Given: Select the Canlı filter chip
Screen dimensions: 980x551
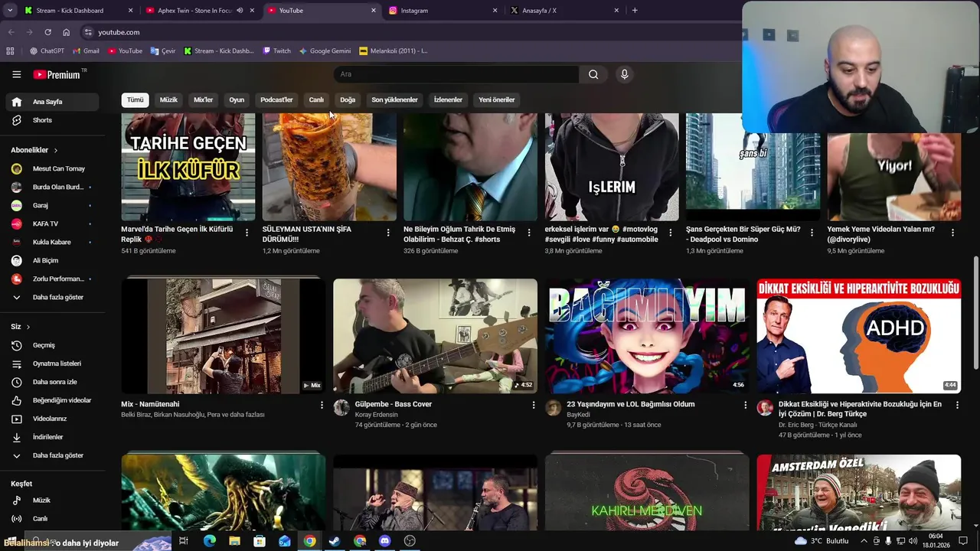Looking at the screenshot, I should (x=316, y=99).
